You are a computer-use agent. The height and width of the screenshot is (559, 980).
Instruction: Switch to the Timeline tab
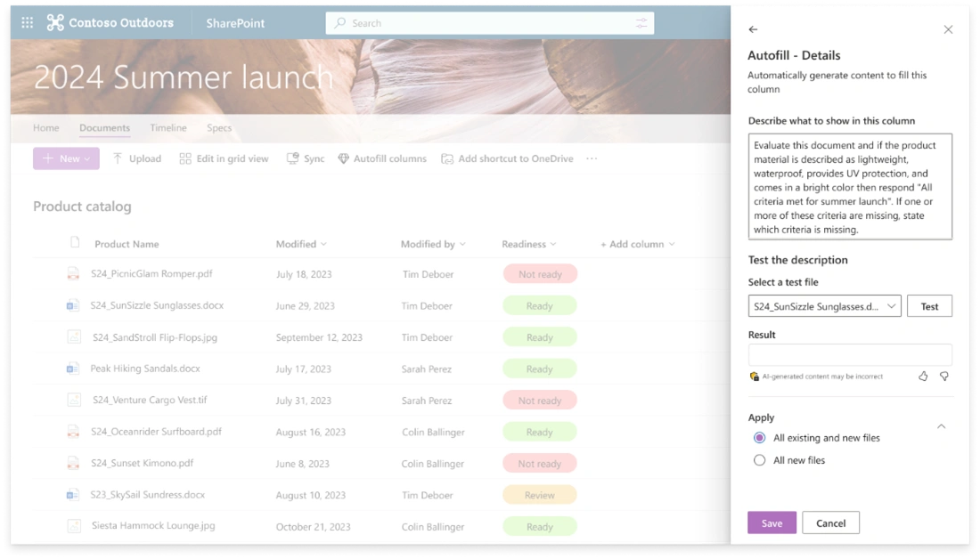pos(167,127)
